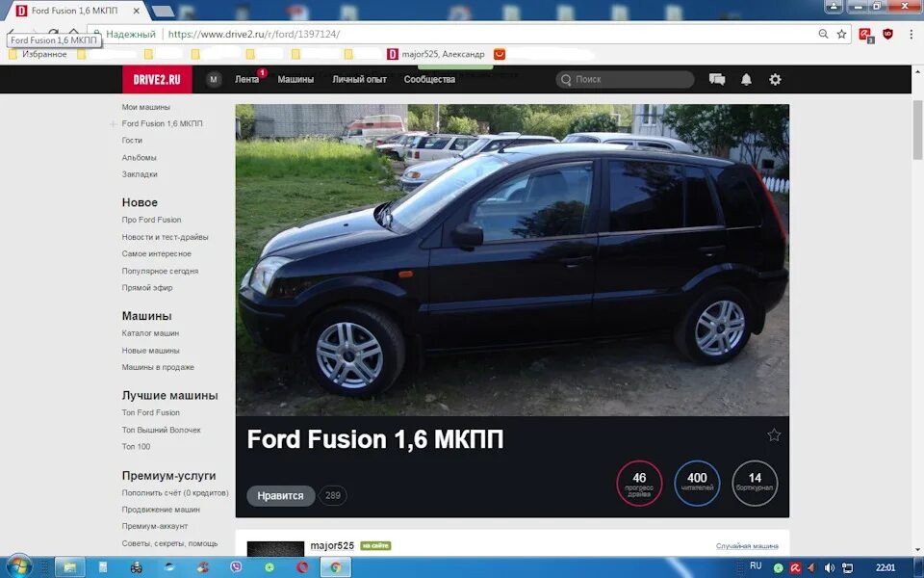Open the Про Ford Fusion link
Image resolution: width=924 pixels, height=578 pixels.
[x=151, y=220]
